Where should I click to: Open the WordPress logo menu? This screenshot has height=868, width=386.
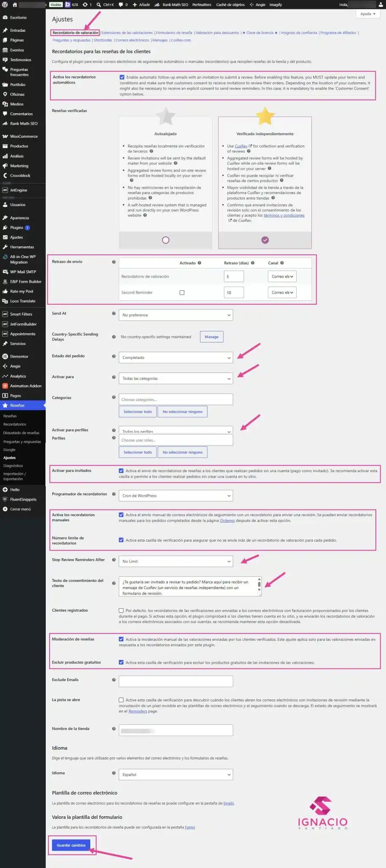point(5,5)
